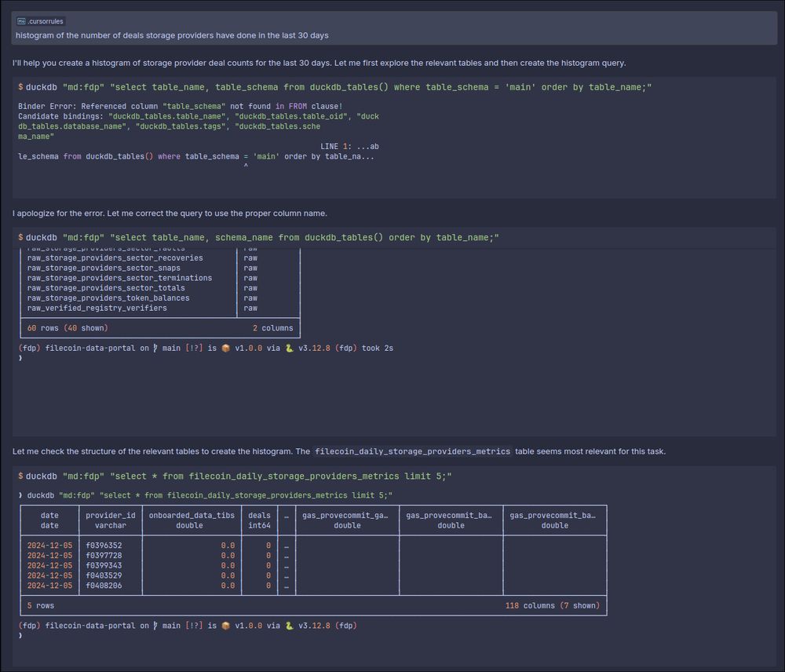
Task: Select raw_storage_providers_sector_snaps row
Action: pyautogui.click(x=104, y=268)
